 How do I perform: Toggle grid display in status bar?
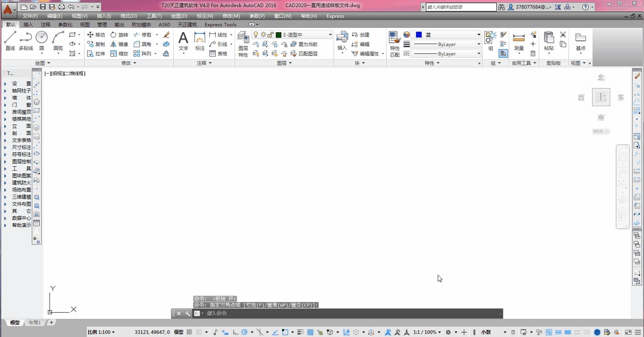click(x=189, y=332)
